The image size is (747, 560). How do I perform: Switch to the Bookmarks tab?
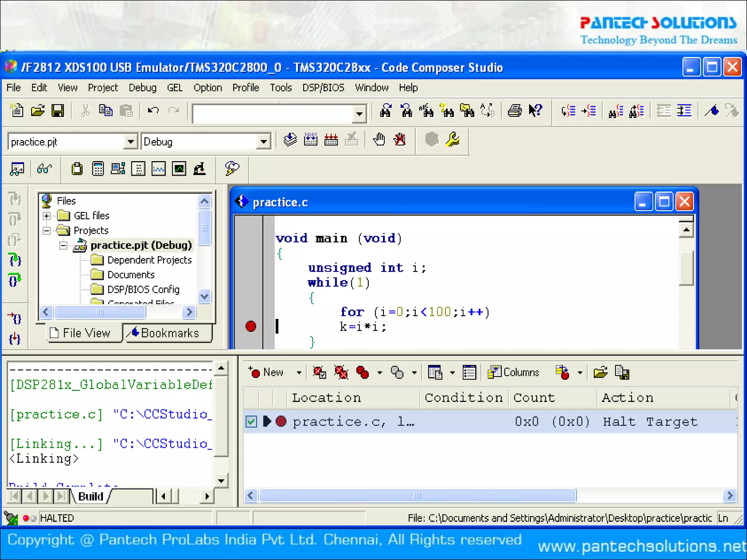point(168,333)
